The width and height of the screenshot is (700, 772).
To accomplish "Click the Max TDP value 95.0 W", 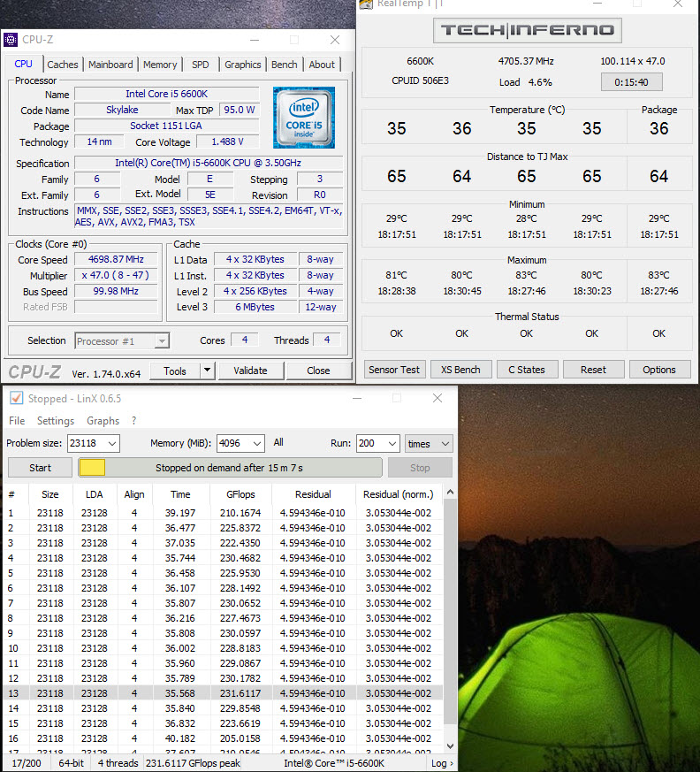I will 240,110.
